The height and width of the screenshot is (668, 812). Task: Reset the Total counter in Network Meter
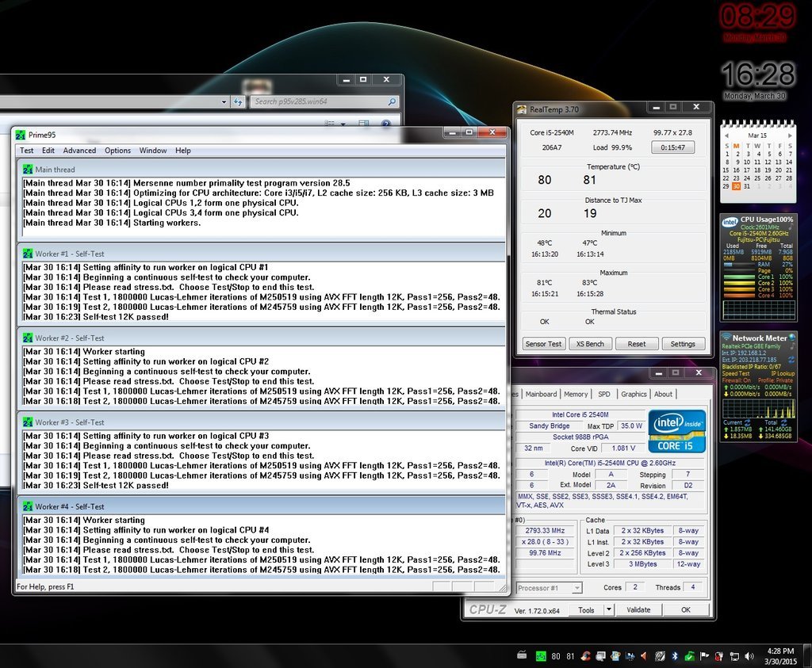[784, 422]
